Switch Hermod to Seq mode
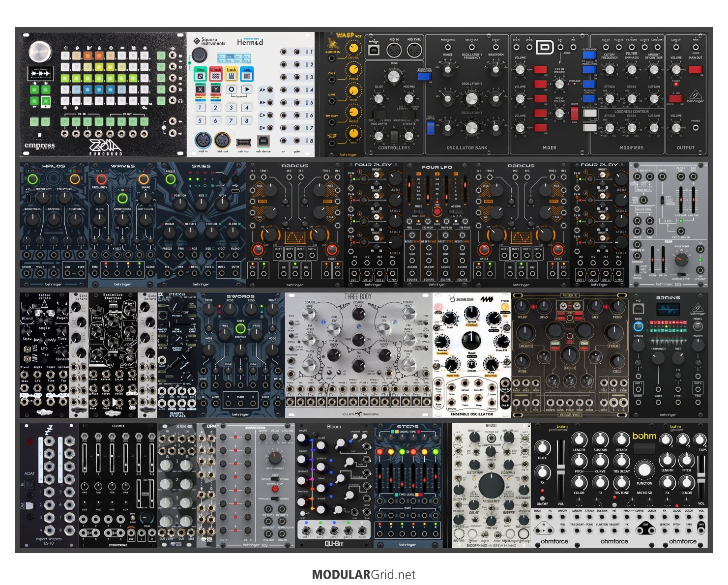The width and height of the screenshot is (728, 585). click(247, 74)
